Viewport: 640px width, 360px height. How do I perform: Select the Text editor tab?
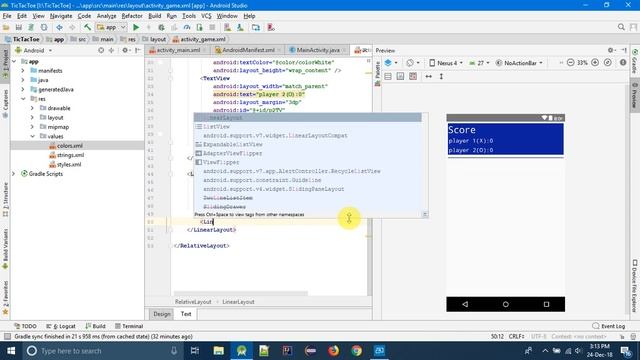[x=186, y=314]
